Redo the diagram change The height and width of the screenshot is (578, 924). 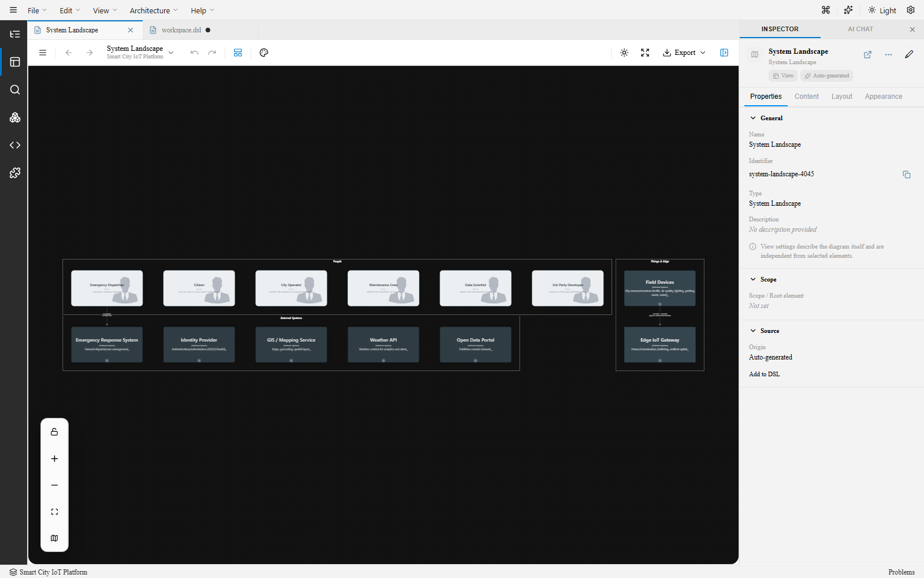click(x=212, y=53)
